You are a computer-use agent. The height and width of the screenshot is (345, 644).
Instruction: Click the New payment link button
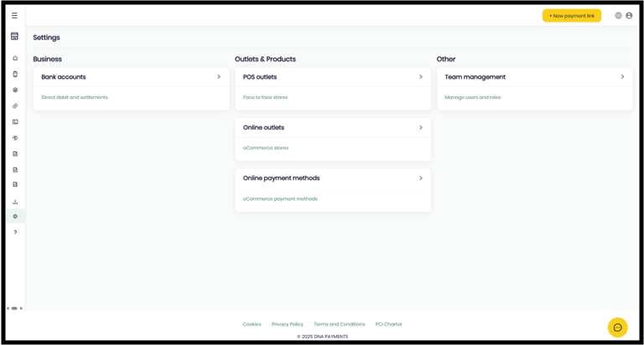coord(571,15)
